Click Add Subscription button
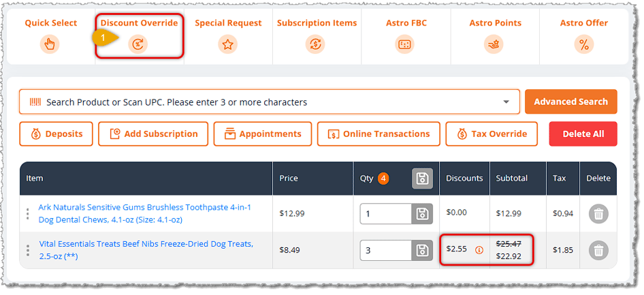The height and width of the screenshot is (295, 644). click(153, 134)
